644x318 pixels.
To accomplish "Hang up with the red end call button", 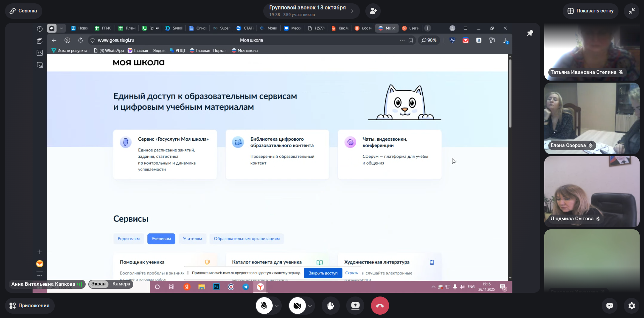I will pos(380,306).
